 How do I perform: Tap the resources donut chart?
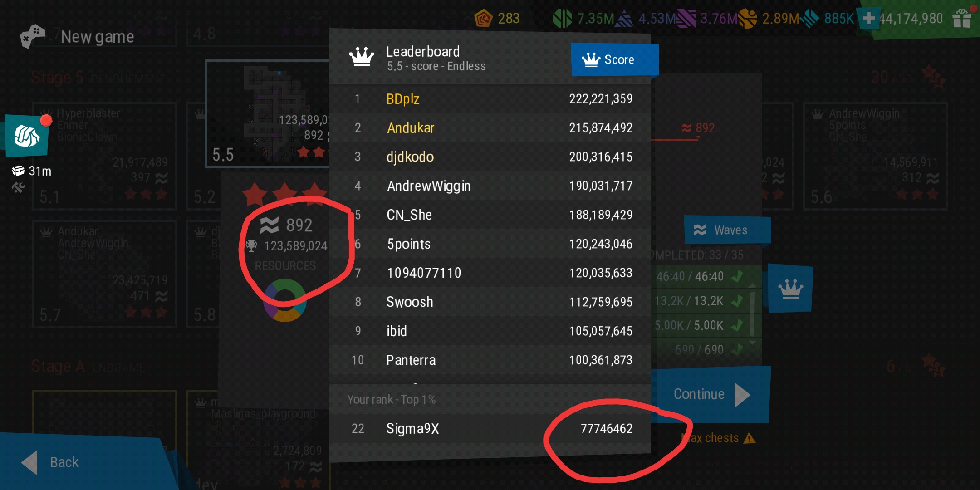285,300
